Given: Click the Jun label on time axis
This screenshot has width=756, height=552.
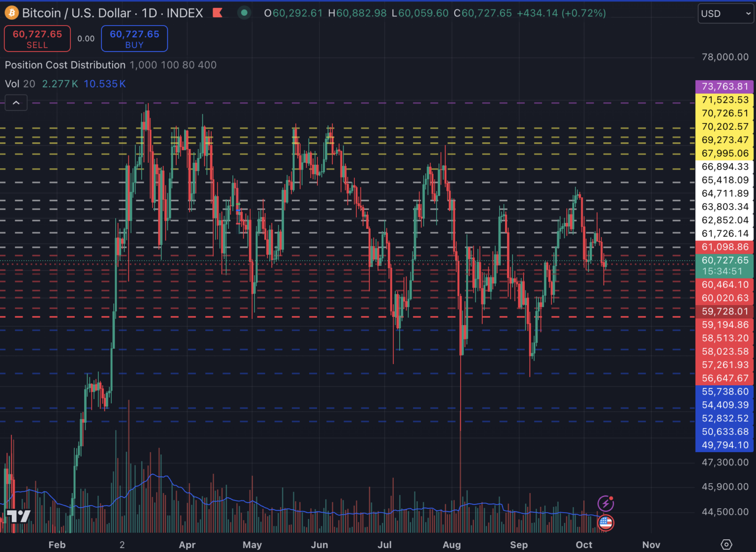Looking at the screenshot, I should click(319, 545).
